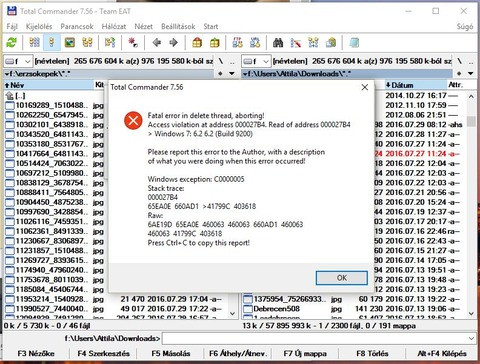Viewport: 480px width, 364px height.
Task: Click the F8 Törlés button
Action: pos(372,354)
